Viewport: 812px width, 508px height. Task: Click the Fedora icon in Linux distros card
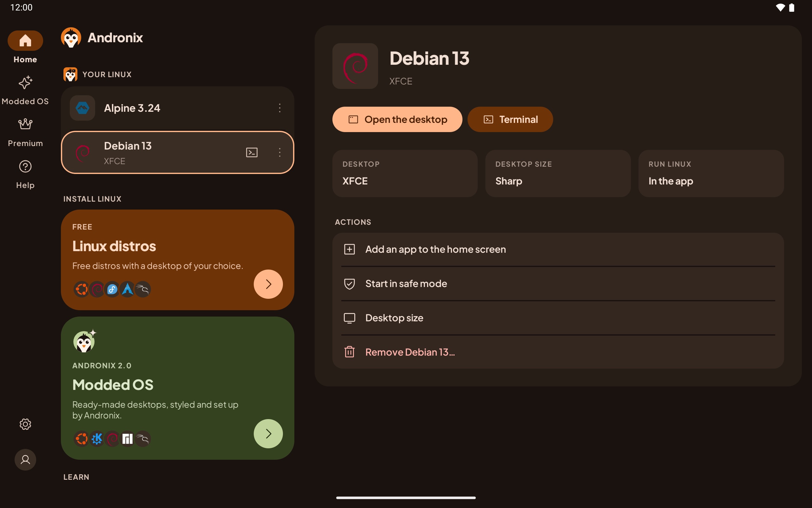(112, 289)
